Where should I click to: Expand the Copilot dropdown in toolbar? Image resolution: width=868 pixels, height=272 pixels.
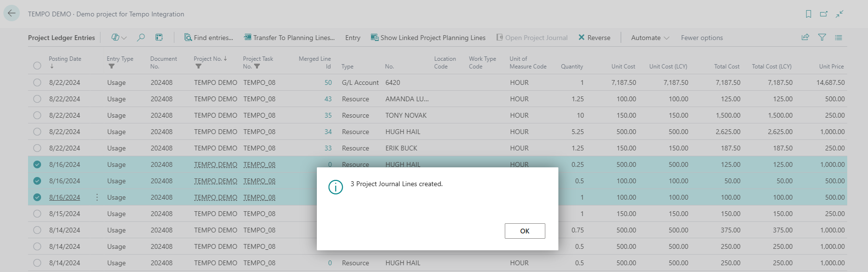pyautogui.click(x=119, y=38)
